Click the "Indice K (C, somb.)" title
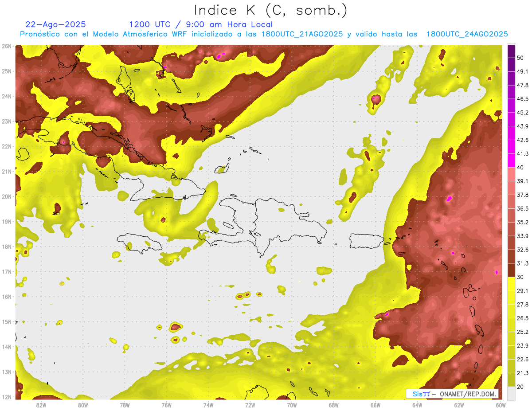The width and height of the screenshot is (532, 411). [271, 10]
